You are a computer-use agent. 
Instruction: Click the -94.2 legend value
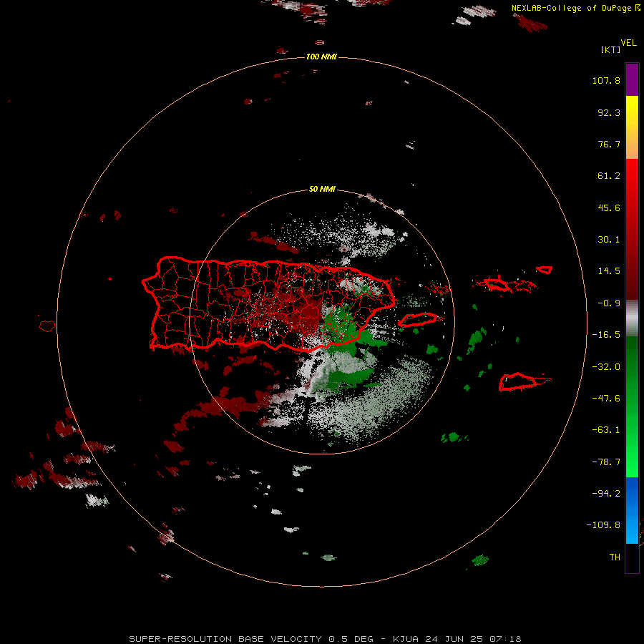pos(606,494)
